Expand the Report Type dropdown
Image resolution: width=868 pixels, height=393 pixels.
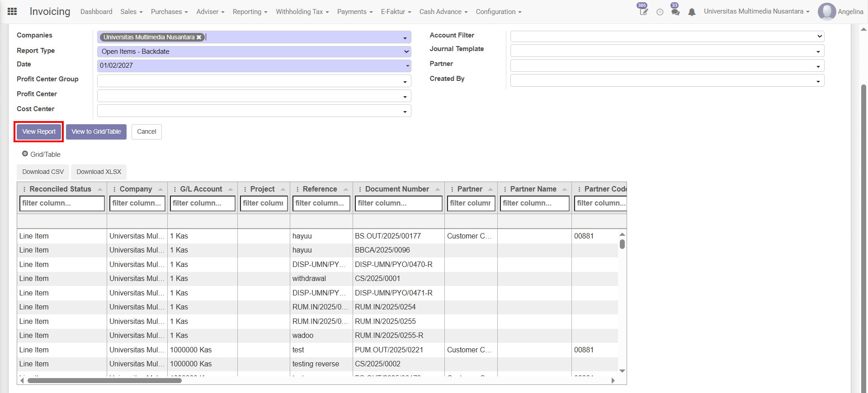coord(254,51)
